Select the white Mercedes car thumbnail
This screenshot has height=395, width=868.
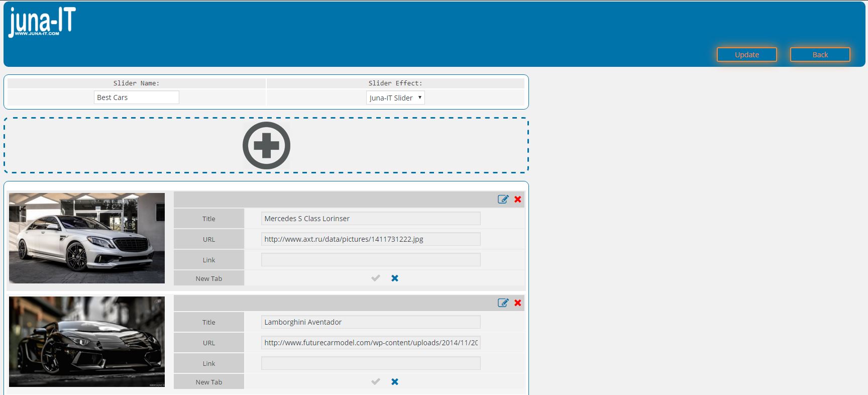tap(87, 238)
